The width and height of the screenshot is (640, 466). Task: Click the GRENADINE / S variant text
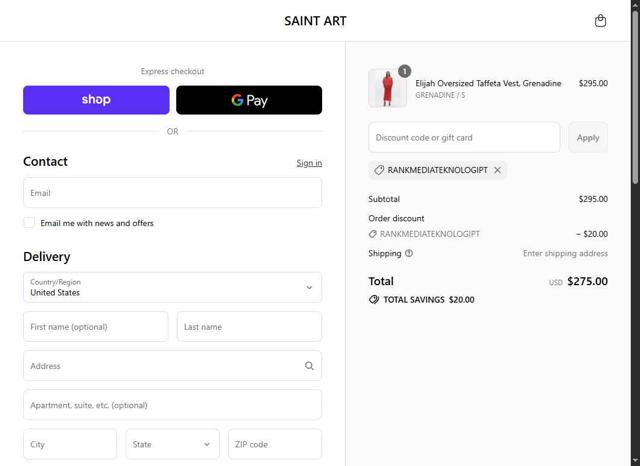(x=440, y=95)
